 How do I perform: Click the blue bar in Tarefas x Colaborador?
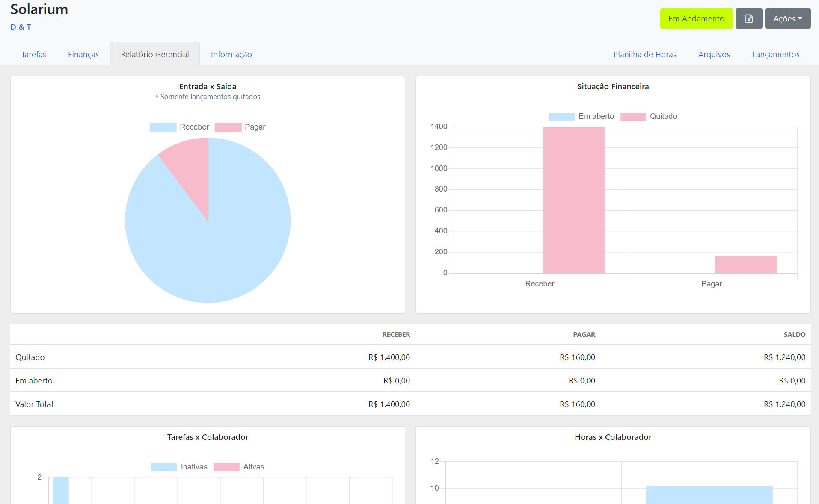click(61, 491)
